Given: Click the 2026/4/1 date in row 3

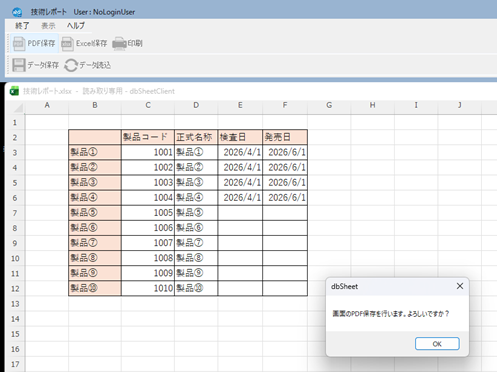Looking at the screenshot, I should coord(240,152).
